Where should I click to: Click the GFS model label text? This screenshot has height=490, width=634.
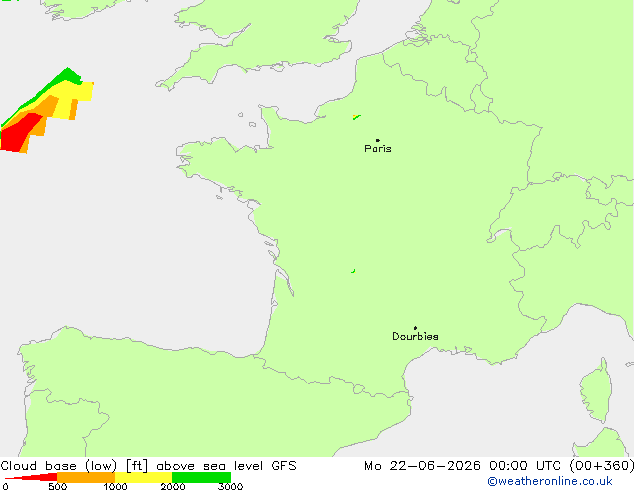click(x=284, y=466)
